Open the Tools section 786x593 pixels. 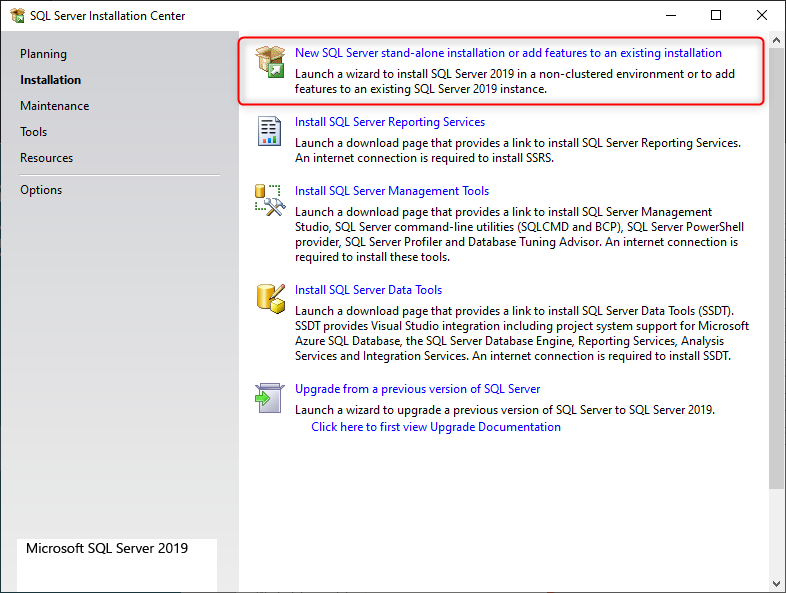point(34,132)
